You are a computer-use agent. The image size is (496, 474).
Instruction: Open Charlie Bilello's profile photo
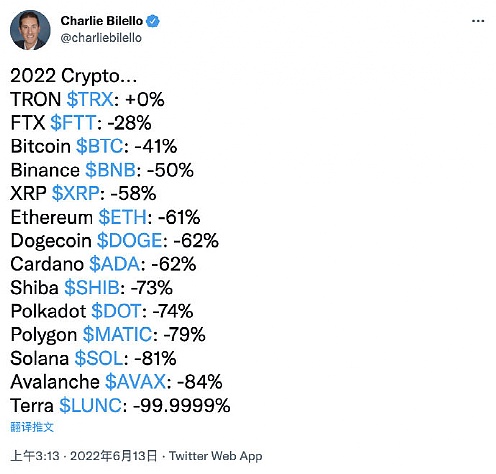[x=30, y=30]
